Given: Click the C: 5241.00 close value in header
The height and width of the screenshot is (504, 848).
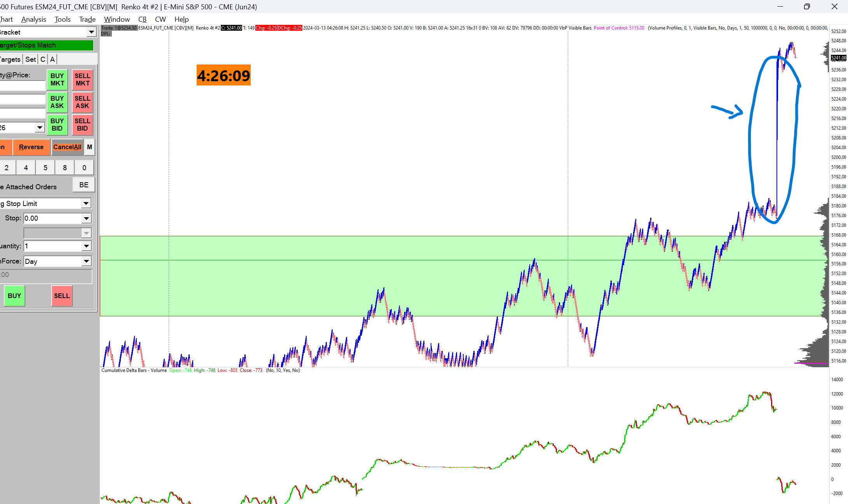Looking at the screenshot, I should pyautogui.click(x=232, y=28).
